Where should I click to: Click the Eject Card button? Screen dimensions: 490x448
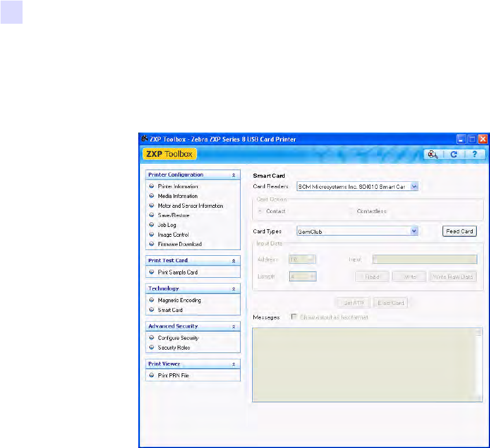pos(390,303)
